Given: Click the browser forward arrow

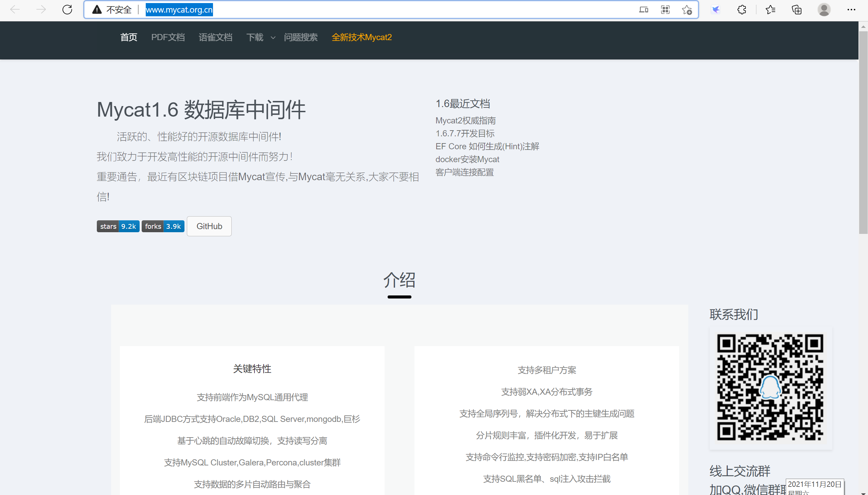Looking at the screenshot, I should click(41, 10).
